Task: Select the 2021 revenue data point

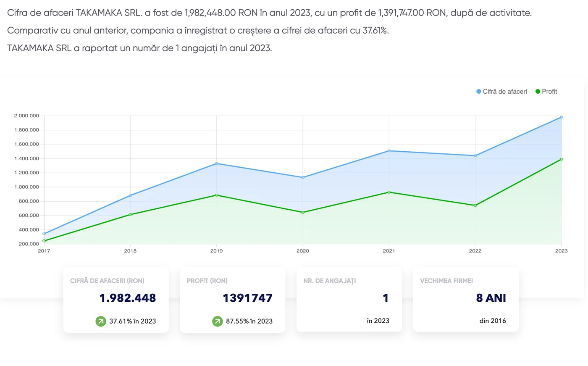Action: point(389,151)
